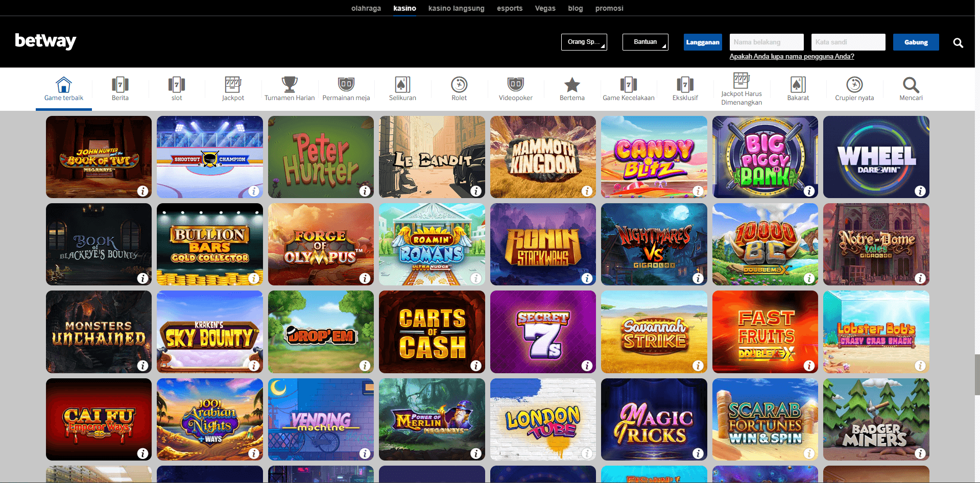Show info for Le Bandit game
980x483 pixels.
(x=476, y=191)
